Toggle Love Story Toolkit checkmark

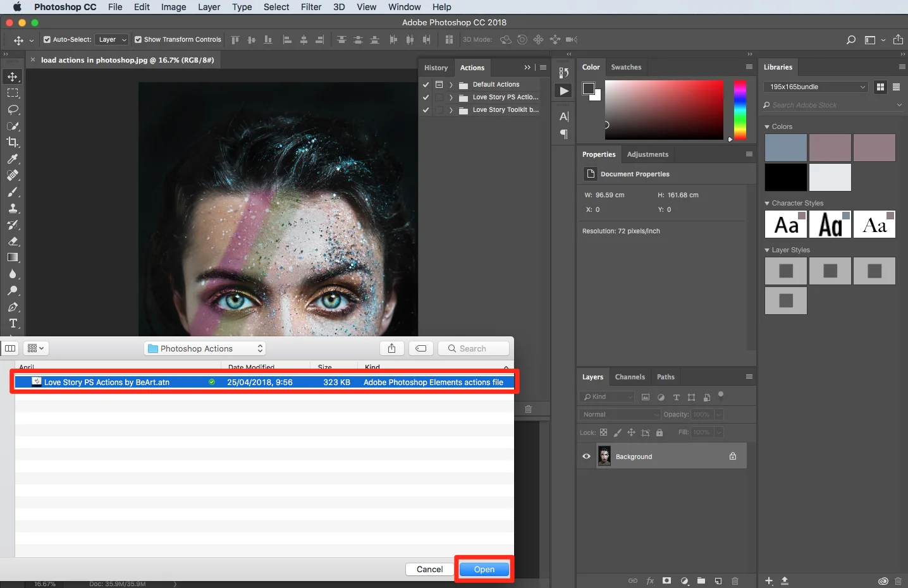tap(426, 110)
